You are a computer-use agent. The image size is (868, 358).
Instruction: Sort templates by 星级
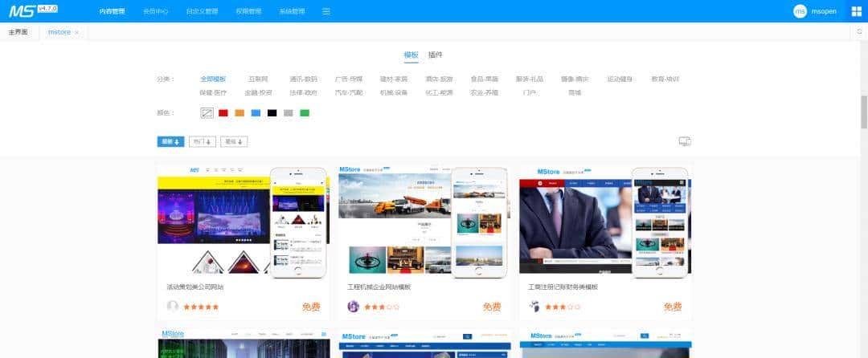pyautogui.click(x=234, y=142)
